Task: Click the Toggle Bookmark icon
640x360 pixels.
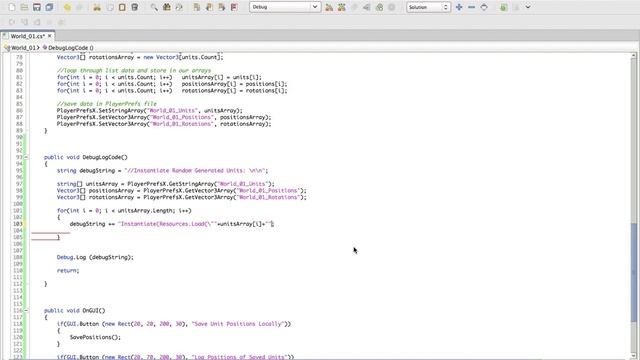Action: 197,7
